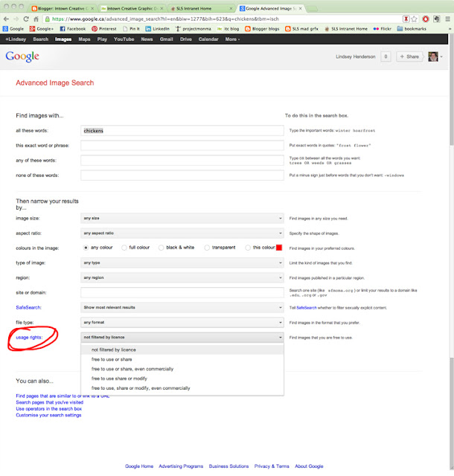This screenshot has height=476, width=454.
Task: Expand the More menu in Google bar
Action: click(x=232, y=39)
